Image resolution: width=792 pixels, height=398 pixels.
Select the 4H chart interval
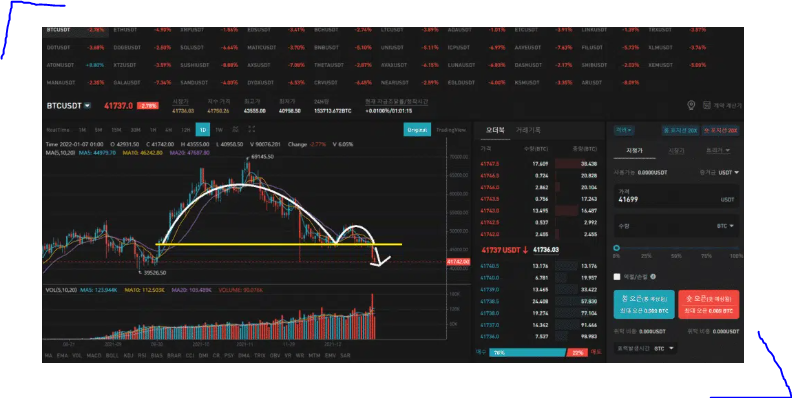click(169, 130)
